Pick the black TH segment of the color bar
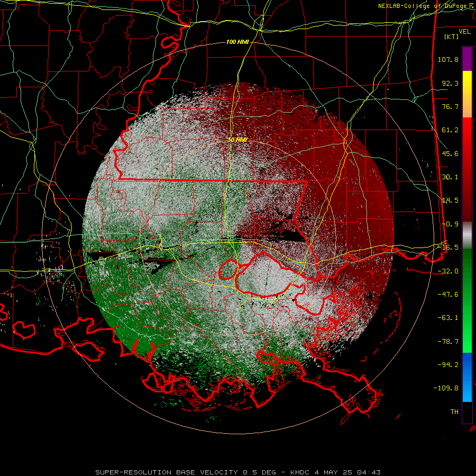This screenshot has height=476, width=476. click(x=467, y=413)
